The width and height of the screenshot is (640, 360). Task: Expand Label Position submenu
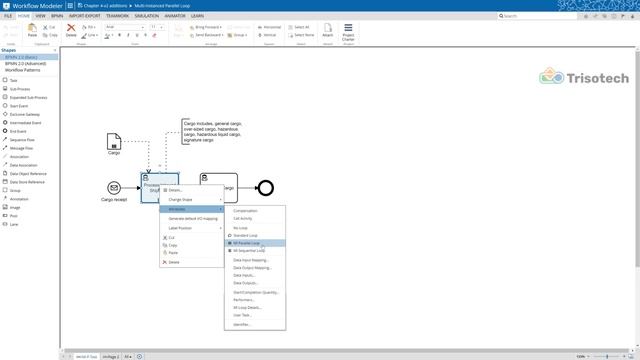pyautogui.click(x=191, y=228)
